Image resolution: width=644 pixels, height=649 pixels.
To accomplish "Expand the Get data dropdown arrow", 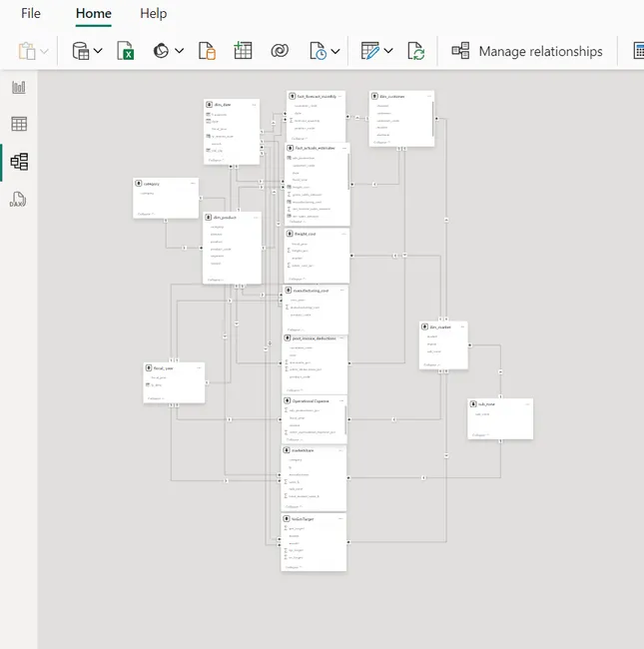I will click(98, 51).
